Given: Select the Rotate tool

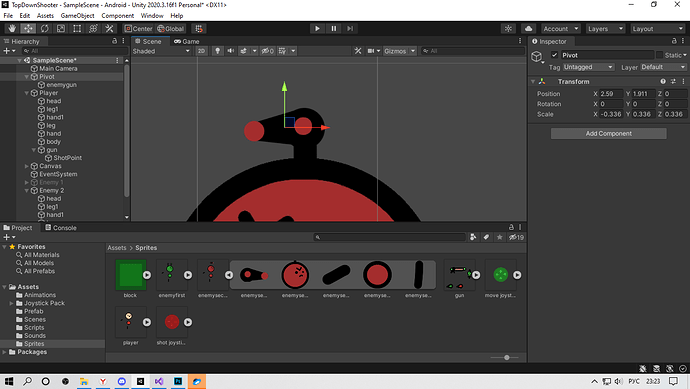Looking at the screenshot, I should [x=44, y=29].
